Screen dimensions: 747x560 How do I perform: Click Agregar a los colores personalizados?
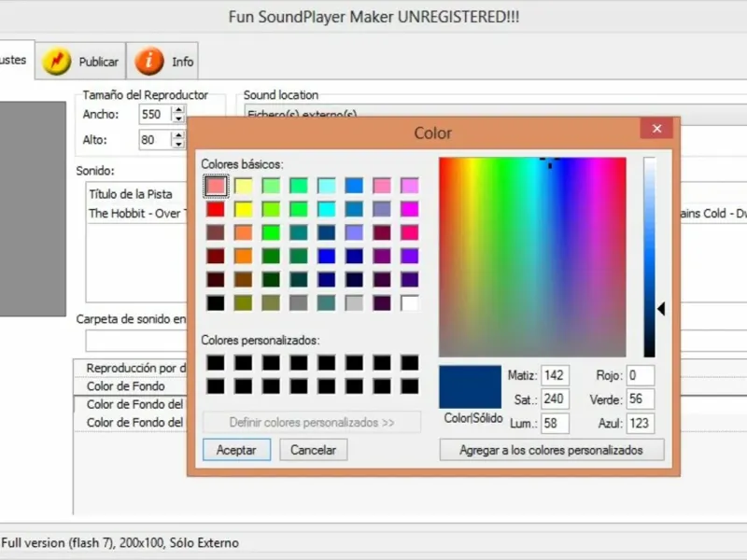(552, 450)
